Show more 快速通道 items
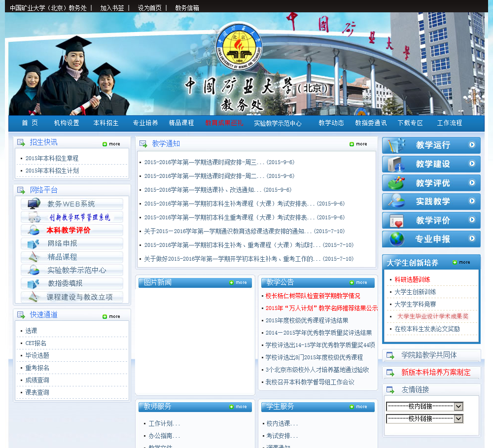The width and height of the screenshot is (493, 448). pyautogui.click(x=111, y=316)
